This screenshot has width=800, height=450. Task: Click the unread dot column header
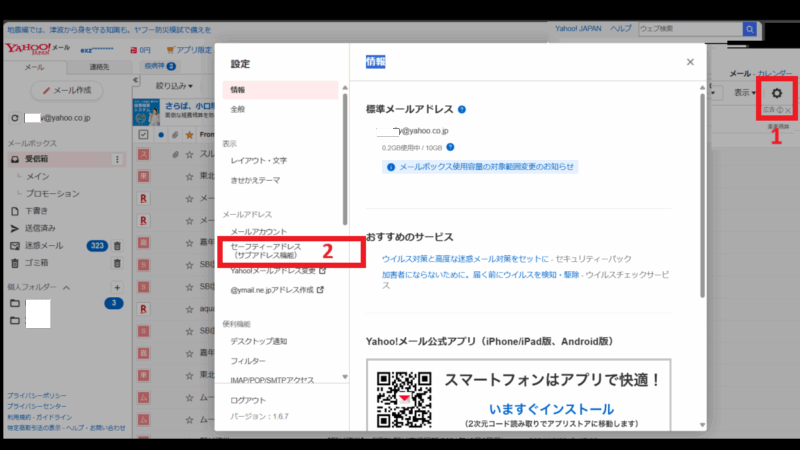click(x=161, y=135)
